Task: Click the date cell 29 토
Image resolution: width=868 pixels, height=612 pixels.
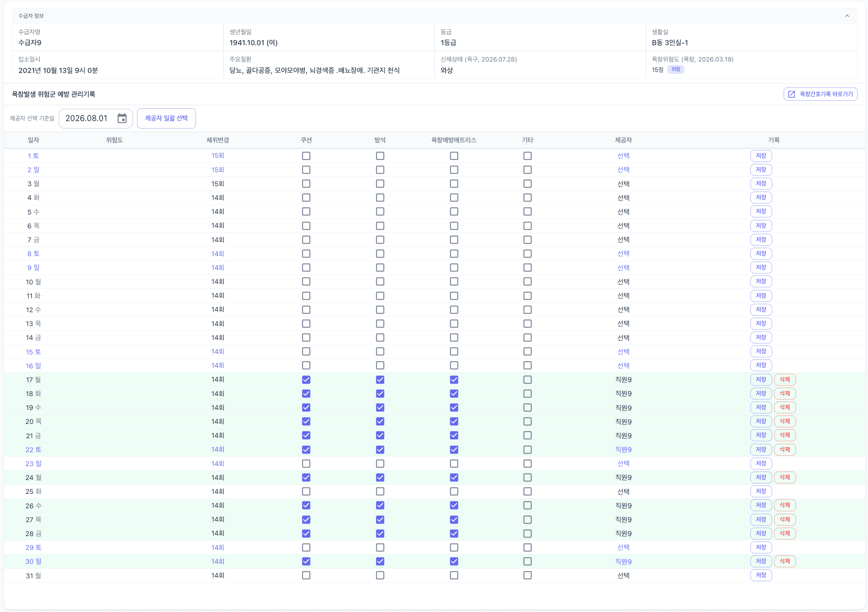Action: click(34, 547)
